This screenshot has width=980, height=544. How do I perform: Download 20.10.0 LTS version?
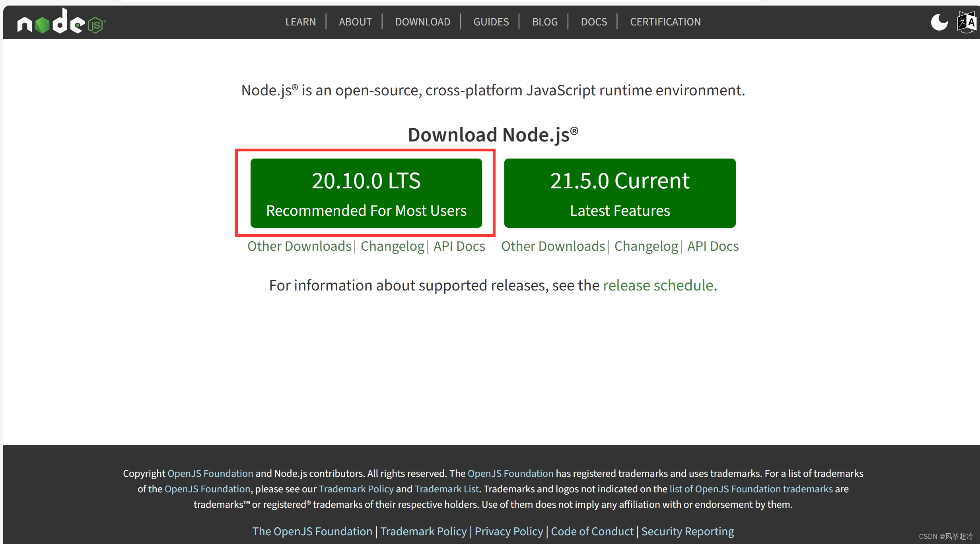(x=366, y=193)
